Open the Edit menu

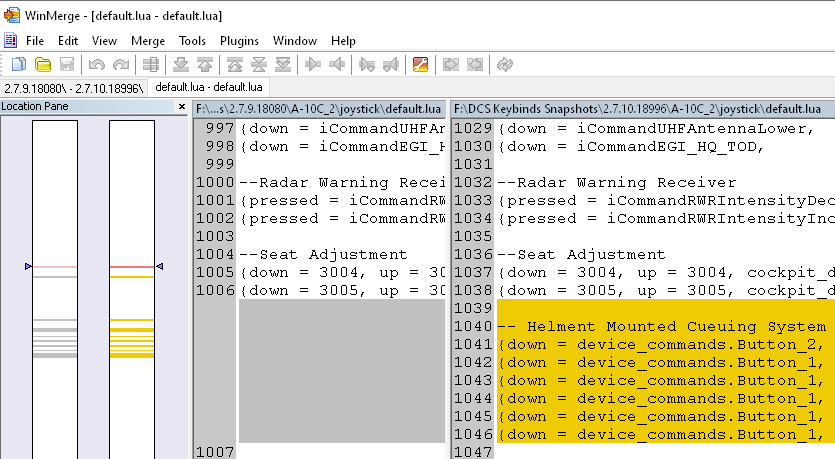pyautogui.click(x=68, y=41)
